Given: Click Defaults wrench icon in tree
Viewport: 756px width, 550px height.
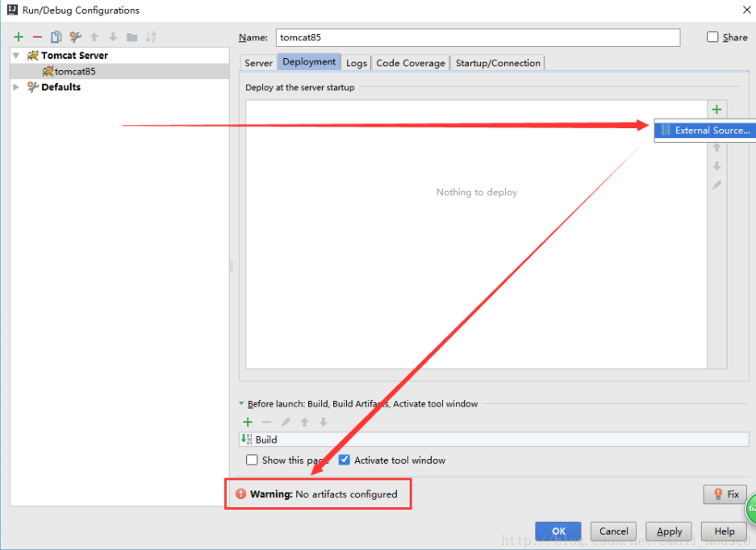Looking at the screenshot, I should point(33,87).
